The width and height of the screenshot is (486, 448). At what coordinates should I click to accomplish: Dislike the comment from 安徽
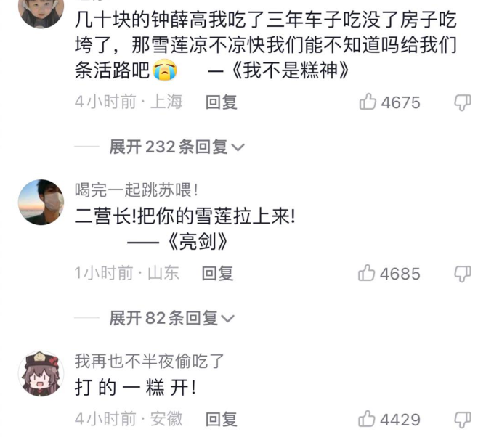463,420
